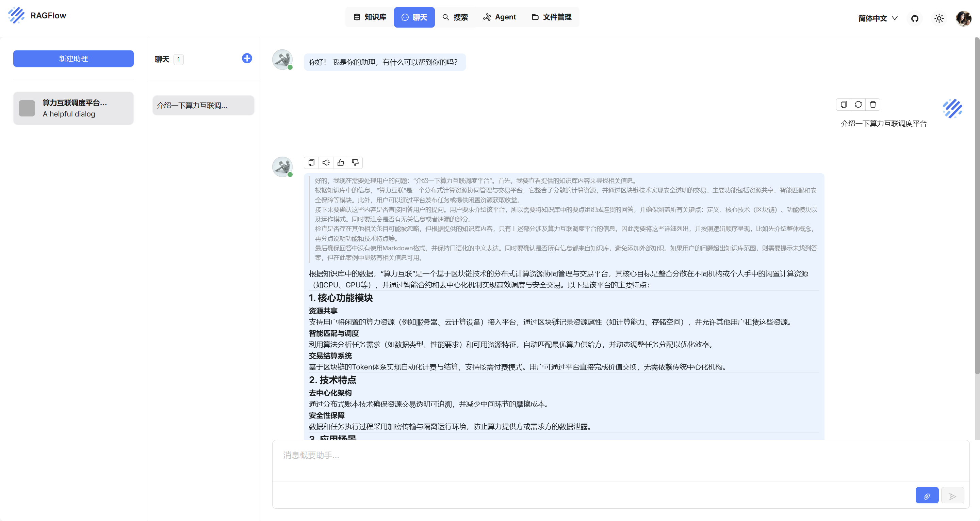980x521 pixels.
Task: Click the RAGFlow striped icon beside user question
Action: tap(952, 109)
